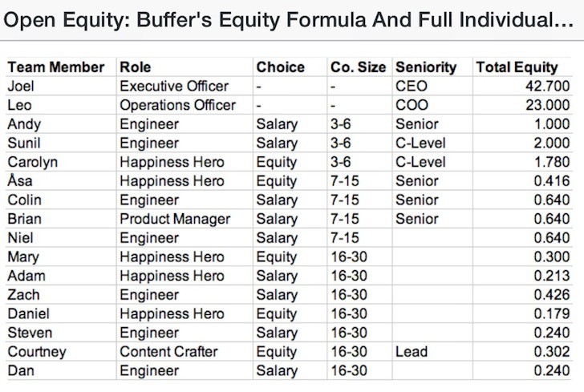Select the Role column header

136,67
